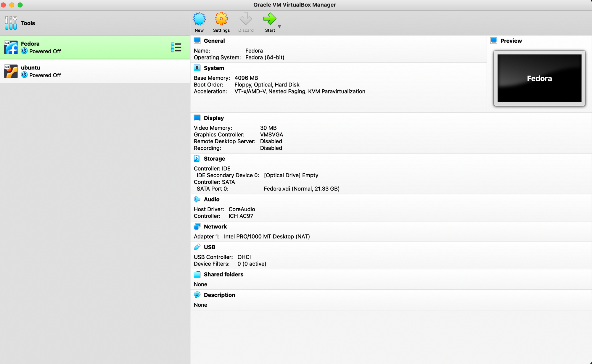Click the General section header

(x=214, y=41)
